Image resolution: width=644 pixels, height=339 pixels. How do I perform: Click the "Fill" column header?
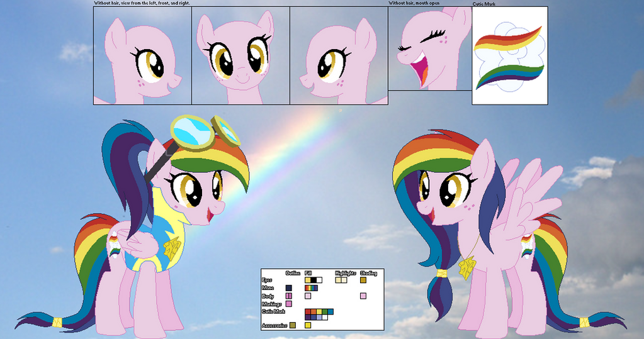[x=308, y=274]
